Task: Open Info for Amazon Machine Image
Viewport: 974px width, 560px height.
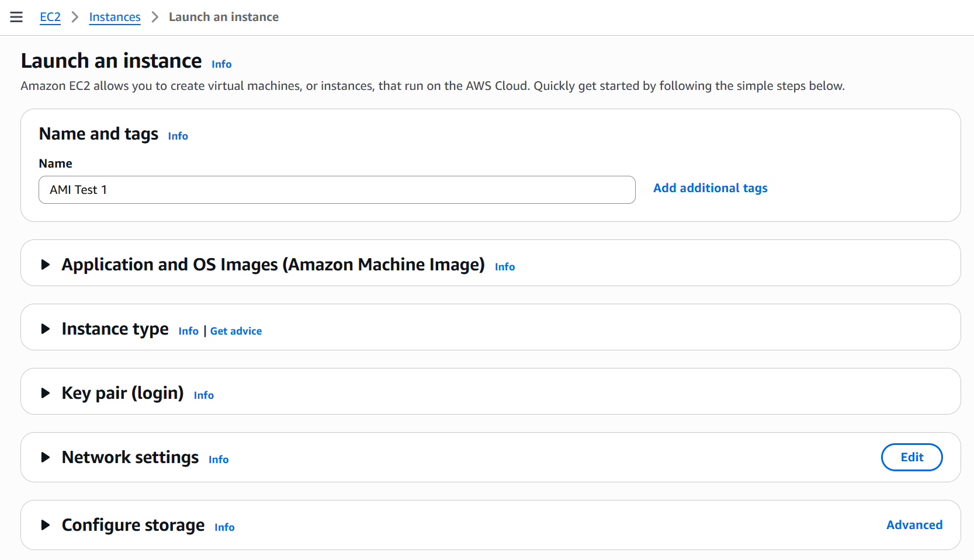Action: [504, 267]
